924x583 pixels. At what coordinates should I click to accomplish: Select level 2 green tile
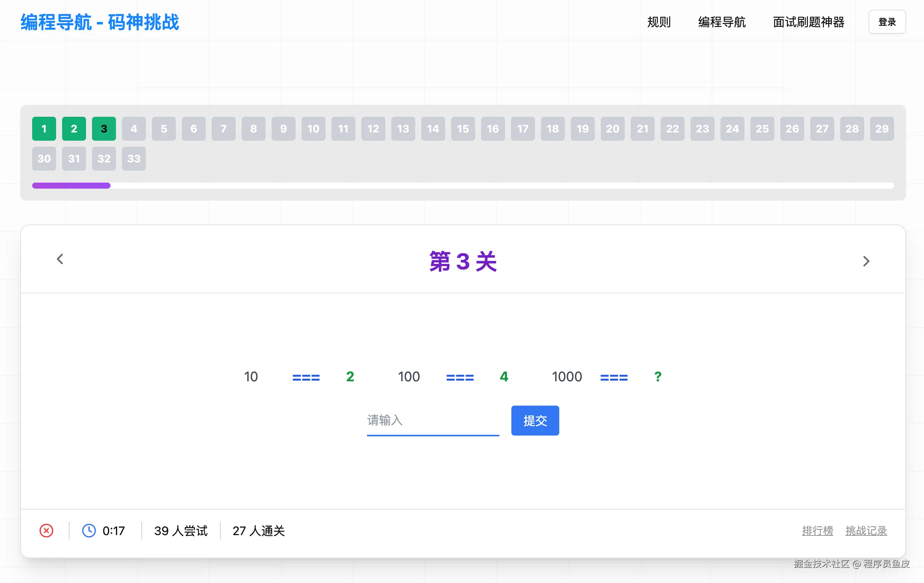pyautogui.click(x=74, y=129)
